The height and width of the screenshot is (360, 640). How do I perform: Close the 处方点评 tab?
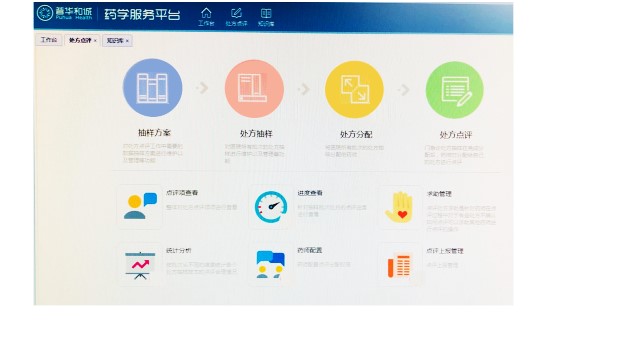tap(96, 41)
